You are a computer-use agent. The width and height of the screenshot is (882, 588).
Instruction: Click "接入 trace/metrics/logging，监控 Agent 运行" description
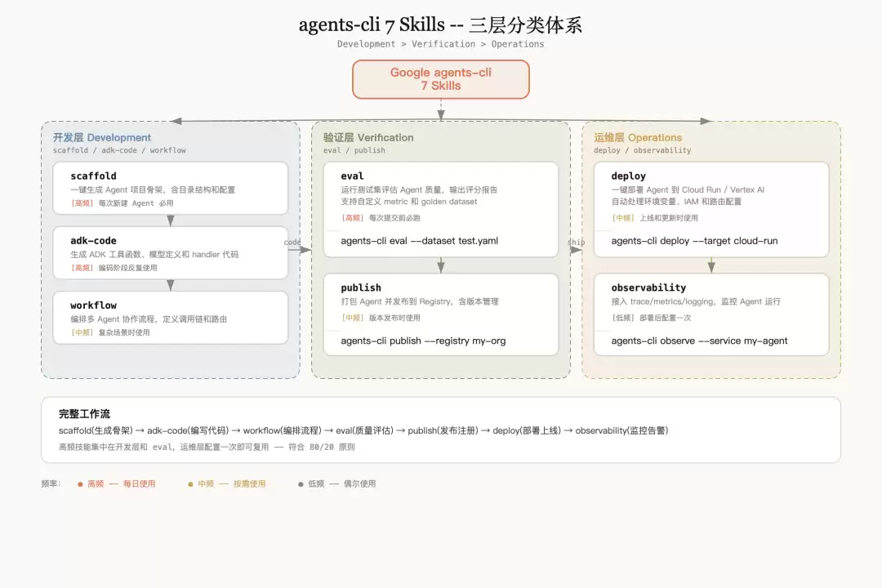coord(696,301)
